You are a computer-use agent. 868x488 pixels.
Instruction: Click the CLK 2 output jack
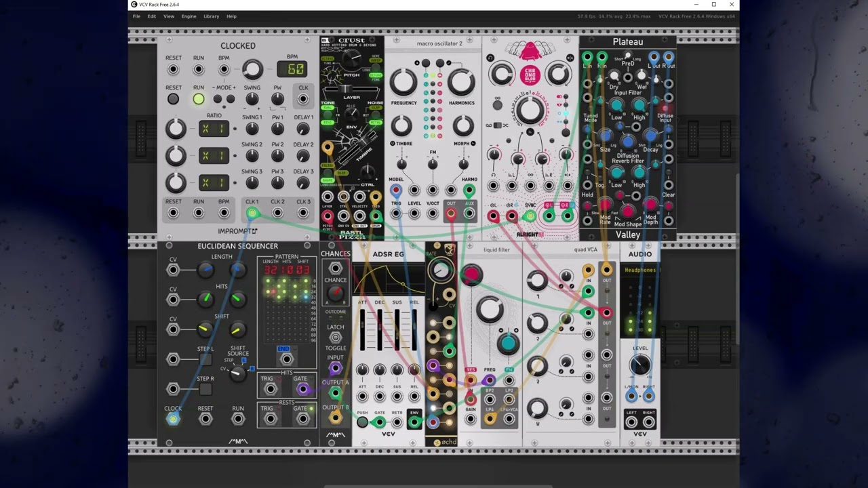pos(277,213)
